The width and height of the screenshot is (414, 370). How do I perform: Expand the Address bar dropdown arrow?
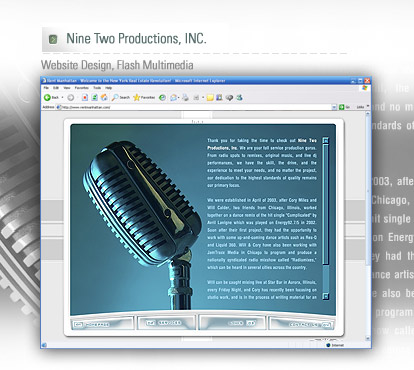[x=334, y=107]
